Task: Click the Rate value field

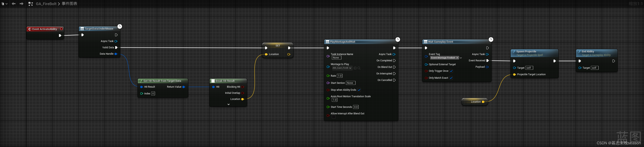Action: coord(340,76)
